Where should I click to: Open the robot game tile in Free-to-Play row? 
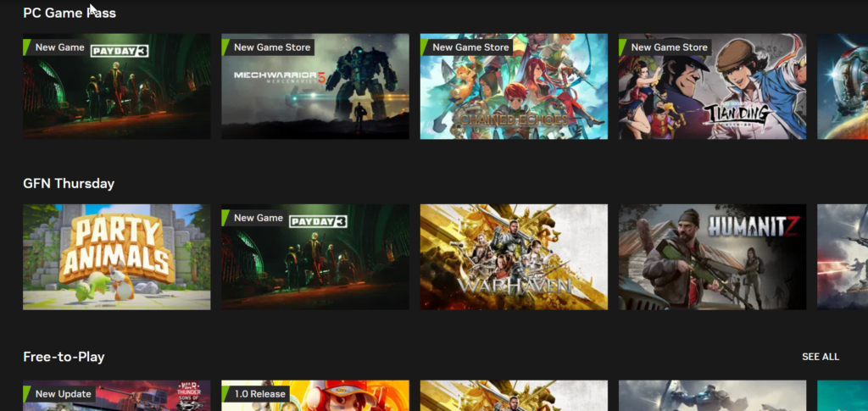click(712, 396)
